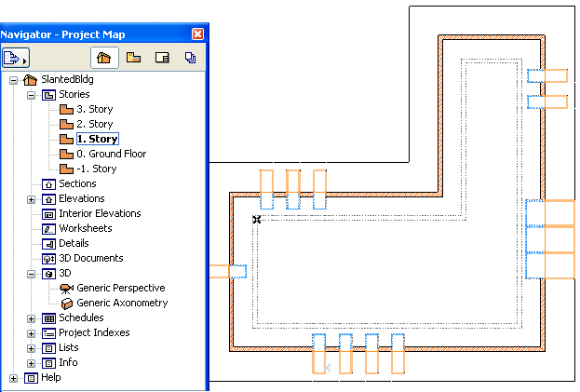580x392 pixels.
Task: Collapse the SlantedBldg root node
Action: [13, 80]
